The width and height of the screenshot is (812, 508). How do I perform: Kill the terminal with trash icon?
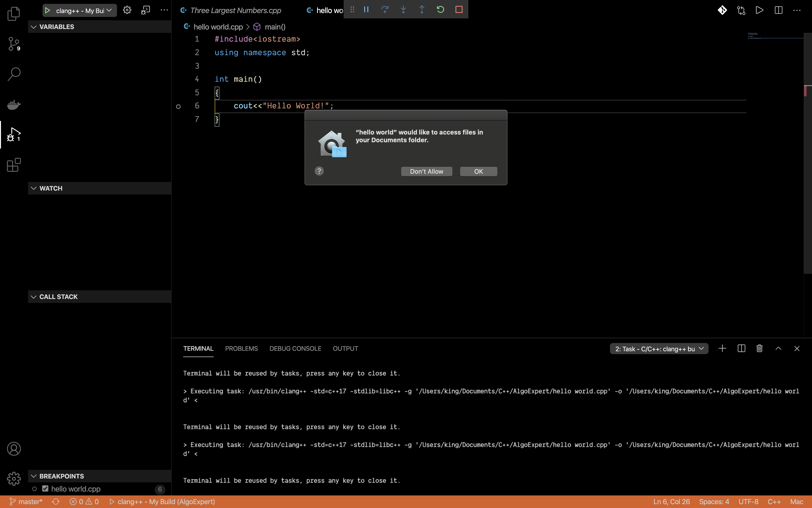(760, 348)
